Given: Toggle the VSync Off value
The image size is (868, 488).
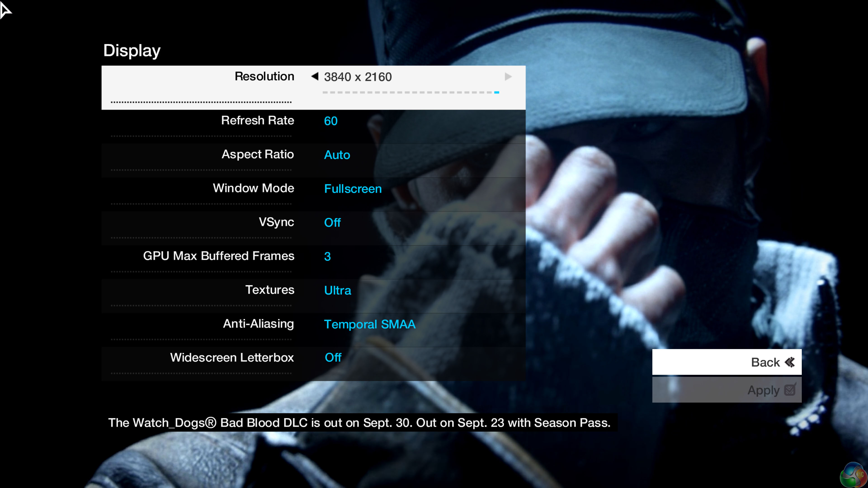Looking at the screenshot, I should [x=332, y=222].
